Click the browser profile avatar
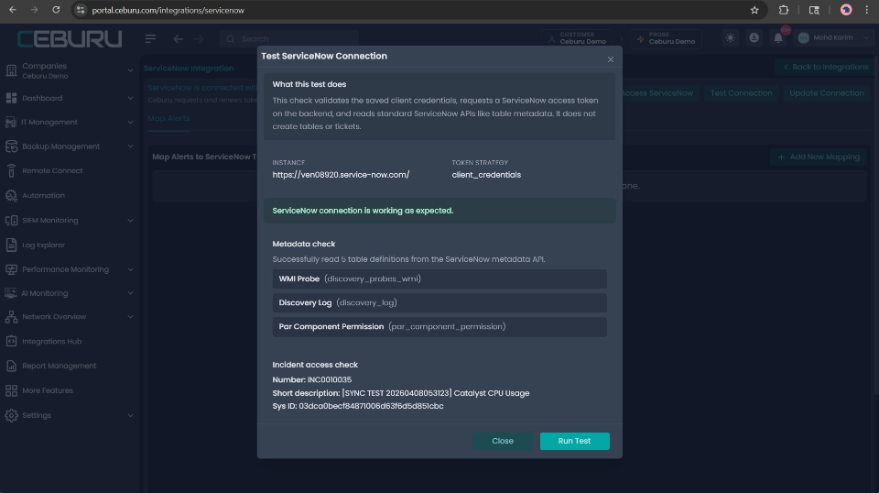 tap(846, 10)
